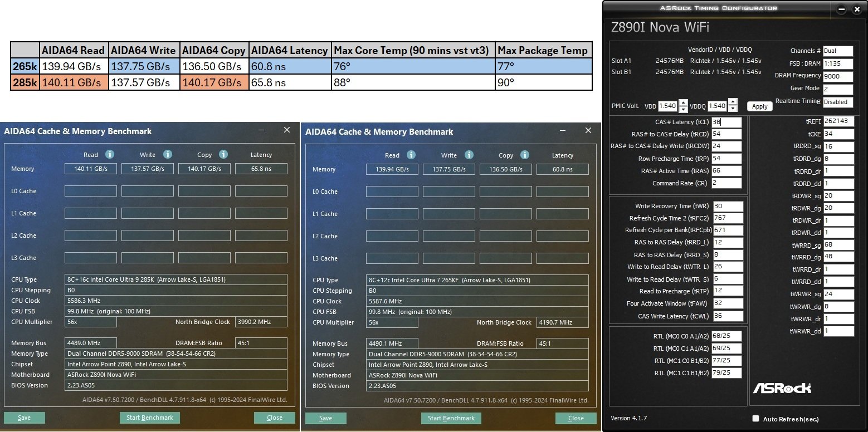The width and height of the screenshot is (868, 432).
Task: Start Benchmark in the 265KF AIDA64 window
Action: tap(451, 418)
